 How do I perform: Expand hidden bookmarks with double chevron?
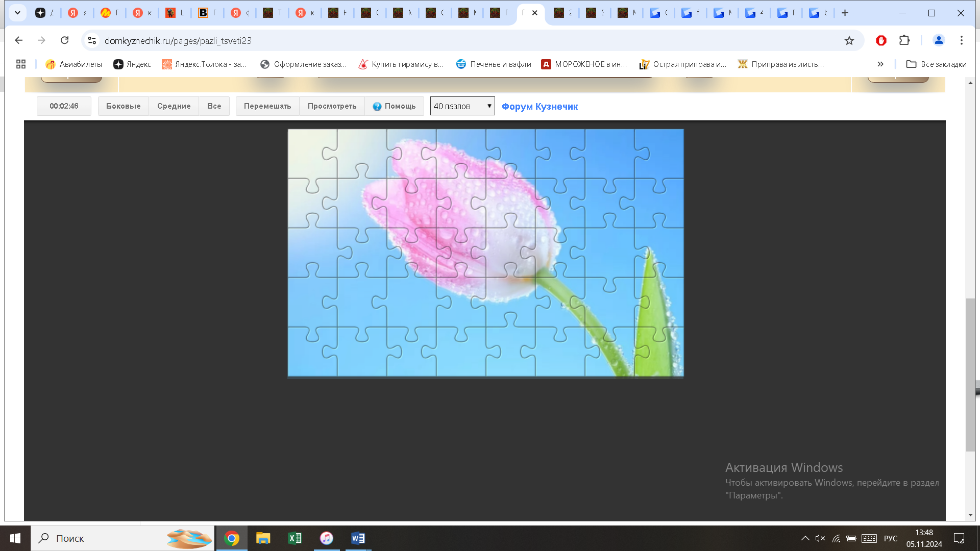coord(880,64)
